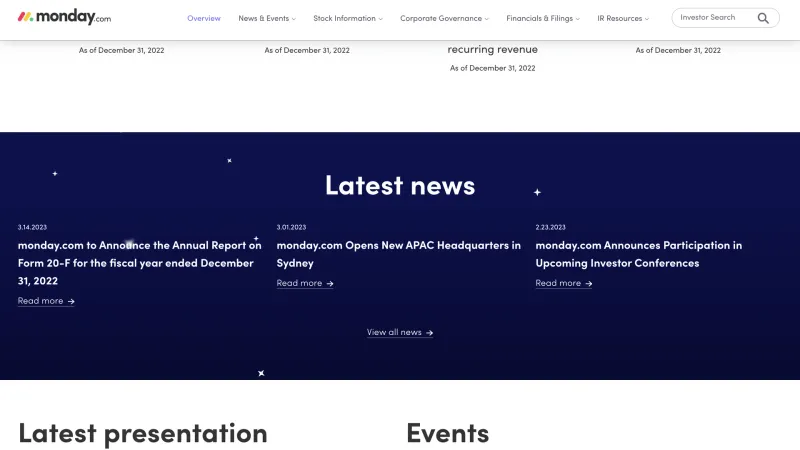This screenshot has width=800, height=450.
Task: Click the search magnifier icon
Action: [763, 18]
